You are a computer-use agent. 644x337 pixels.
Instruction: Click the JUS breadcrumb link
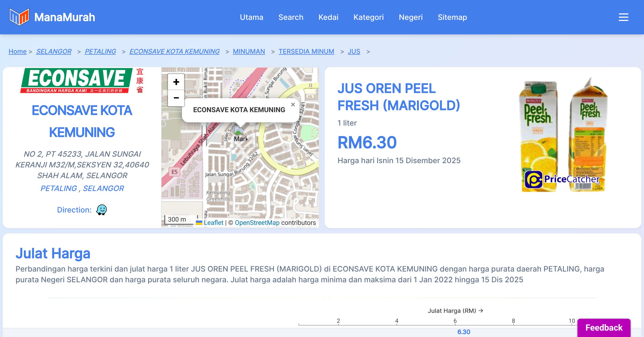pyautogui.click(x=354, y=51)
